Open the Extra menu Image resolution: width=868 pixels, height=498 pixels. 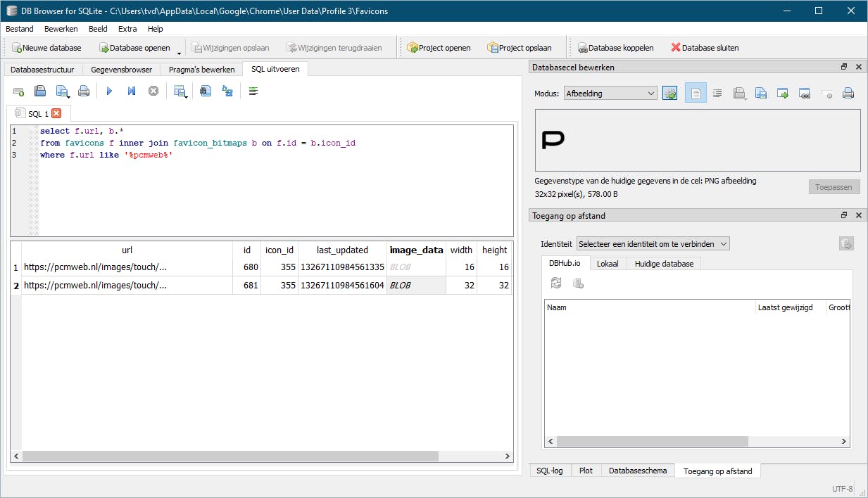[x=127, y=29]
